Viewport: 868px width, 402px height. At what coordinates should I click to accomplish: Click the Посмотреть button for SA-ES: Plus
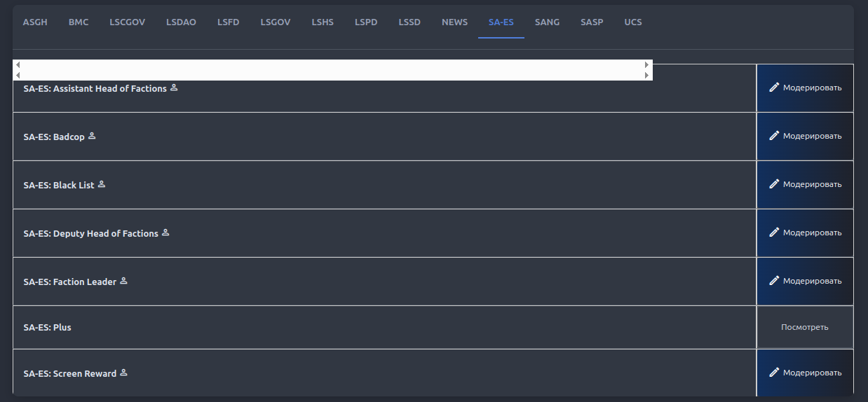(805, 327)
